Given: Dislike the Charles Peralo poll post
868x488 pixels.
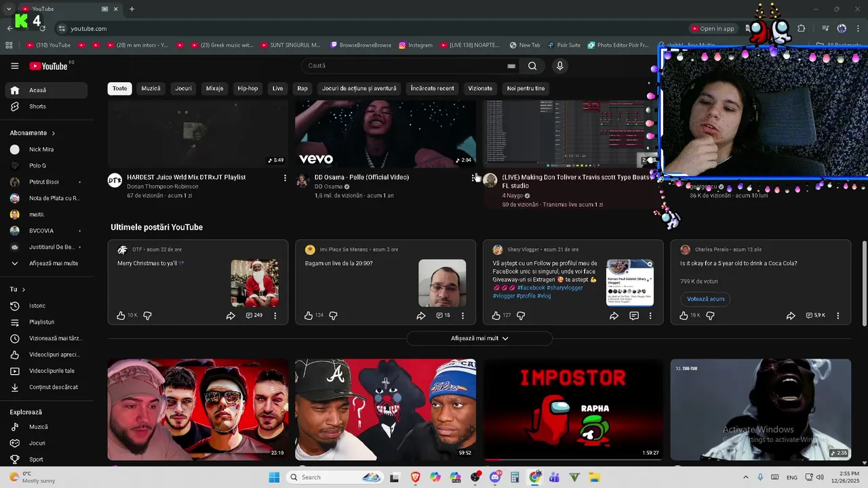Looking at the screenshot, I should click(x=710, y=315).
